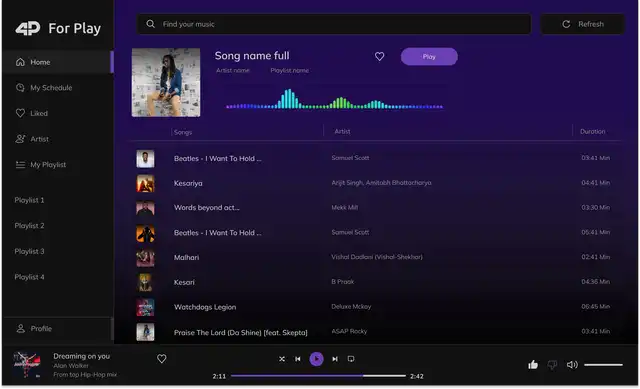Click the now playing Dreaming on you cover

[x=27, y=365]
